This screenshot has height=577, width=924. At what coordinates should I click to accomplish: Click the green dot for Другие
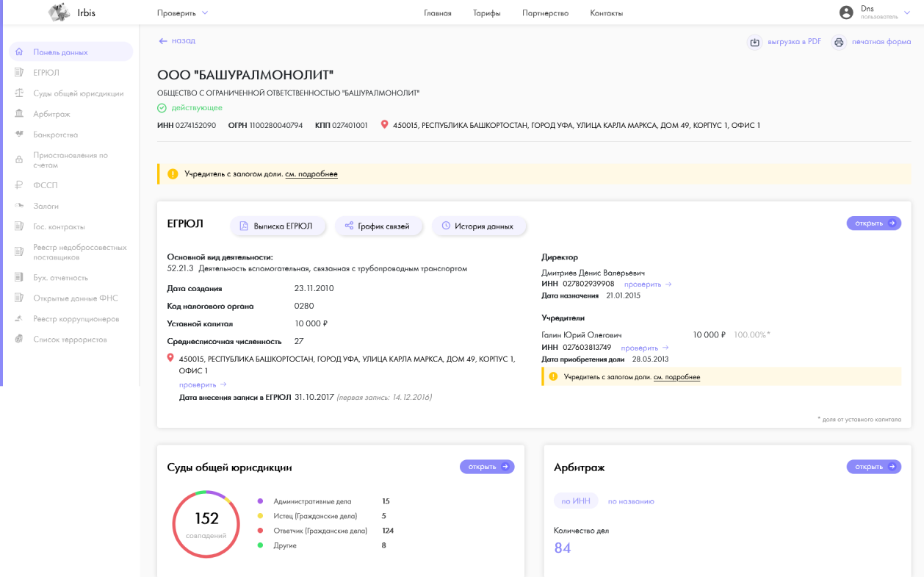click(x=260, y=545)
